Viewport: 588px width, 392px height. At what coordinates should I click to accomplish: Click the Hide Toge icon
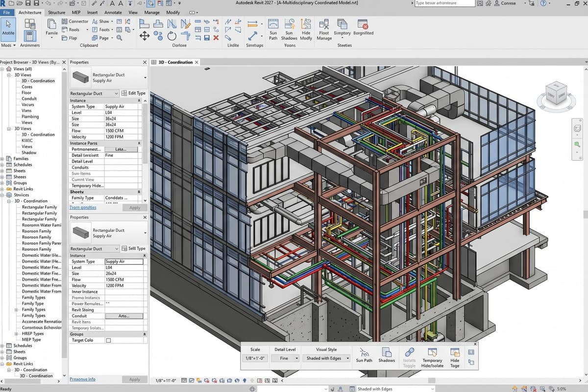point(455,357)
